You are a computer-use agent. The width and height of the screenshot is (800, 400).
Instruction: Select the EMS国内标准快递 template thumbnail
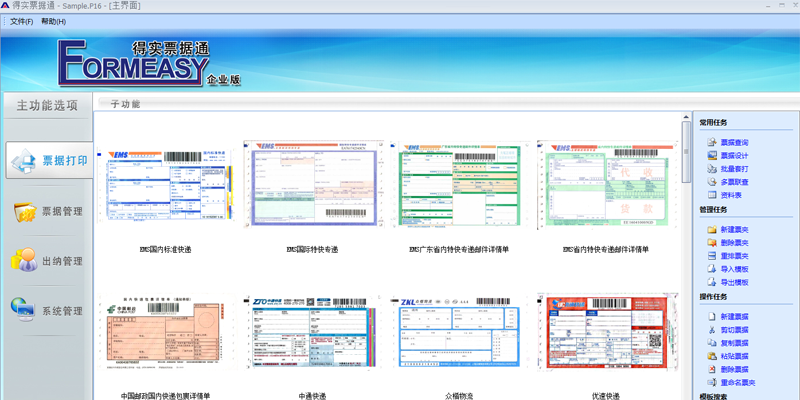[x=166, y=185]
